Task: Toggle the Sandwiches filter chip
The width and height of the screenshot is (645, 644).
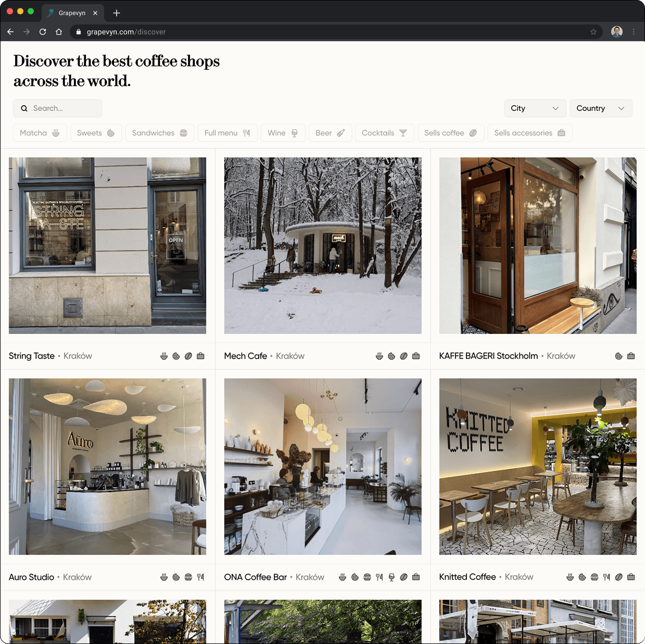Action: point(160,133)
